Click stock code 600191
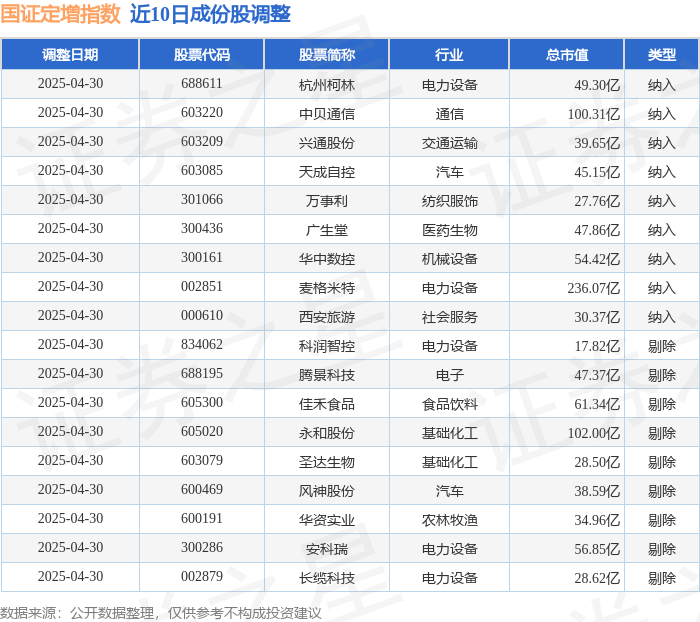This screenshot has height=622, width=700. coord(202,519)
